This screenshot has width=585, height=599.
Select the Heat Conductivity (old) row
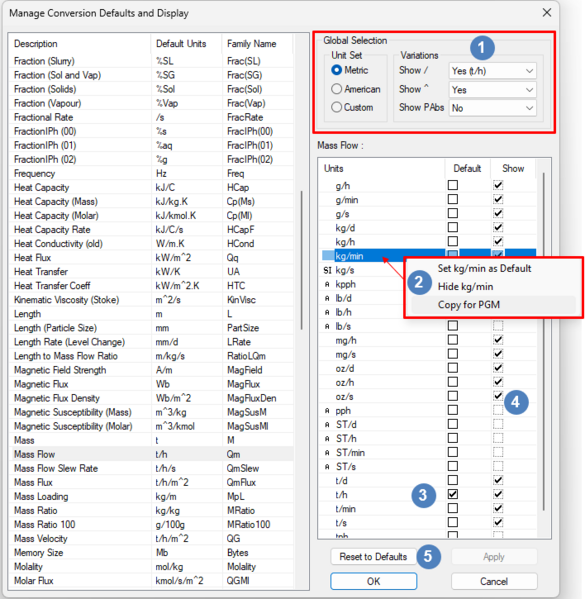(152, 244)
